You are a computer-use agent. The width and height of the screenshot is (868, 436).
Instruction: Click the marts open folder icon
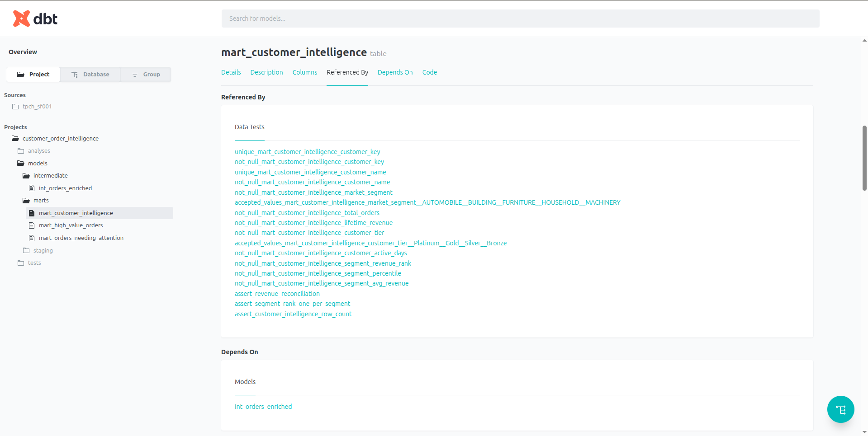(26, 201)
